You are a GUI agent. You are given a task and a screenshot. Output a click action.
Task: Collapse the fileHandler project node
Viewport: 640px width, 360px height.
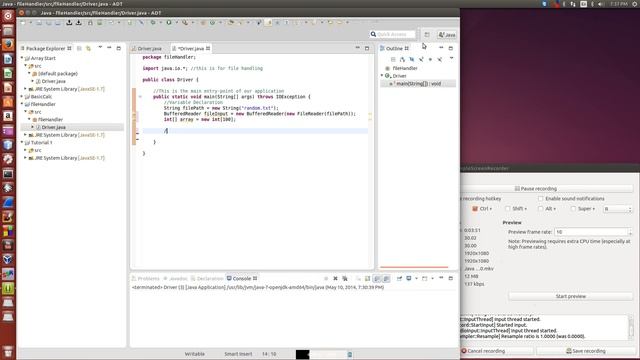tap(22, 104)
